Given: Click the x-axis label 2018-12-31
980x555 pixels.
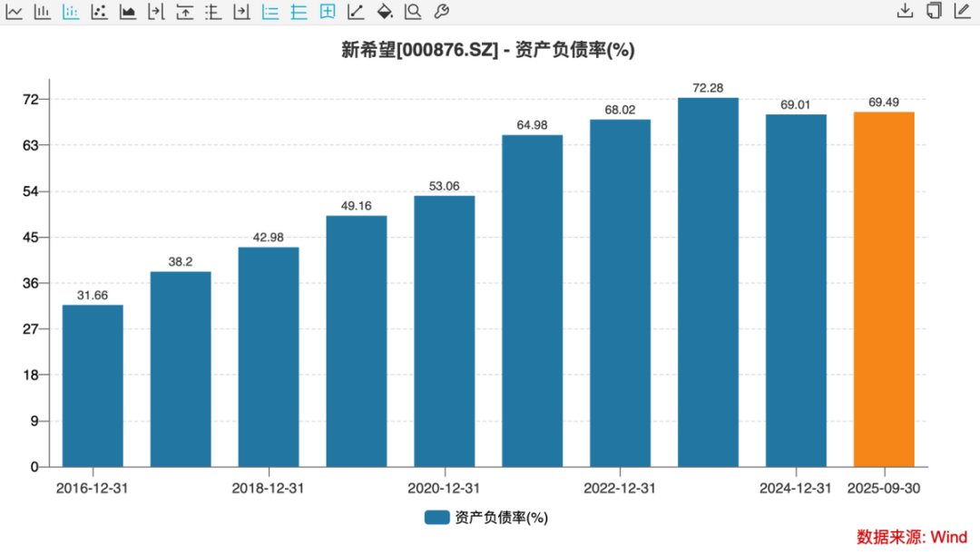Looking at the screenshot, I should 268,488.
